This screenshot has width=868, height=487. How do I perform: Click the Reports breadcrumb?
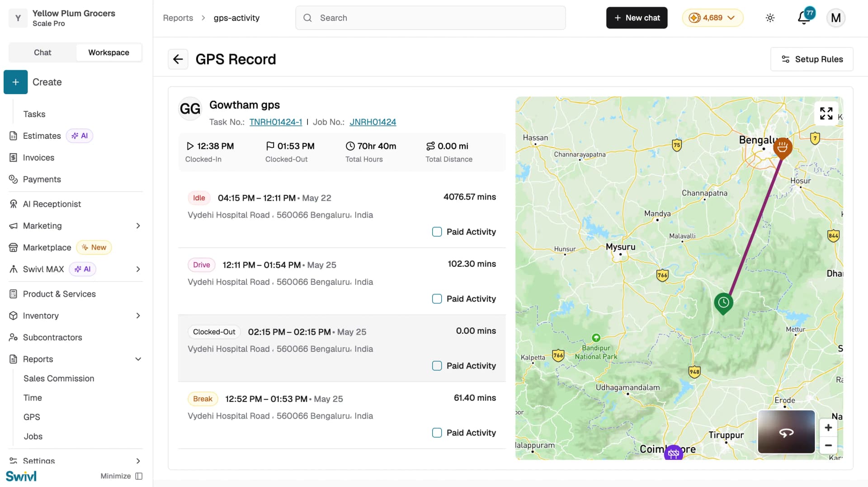coord(178,18)
